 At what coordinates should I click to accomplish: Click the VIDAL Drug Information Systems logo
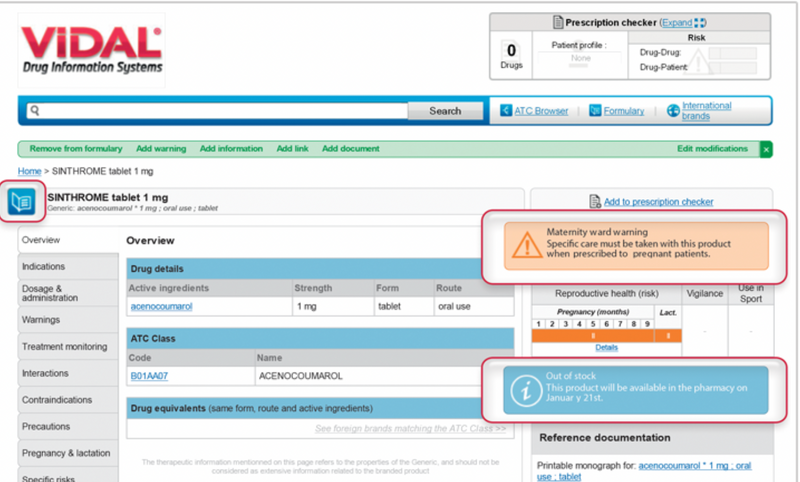pyautogui.click(x=92, y=49)
